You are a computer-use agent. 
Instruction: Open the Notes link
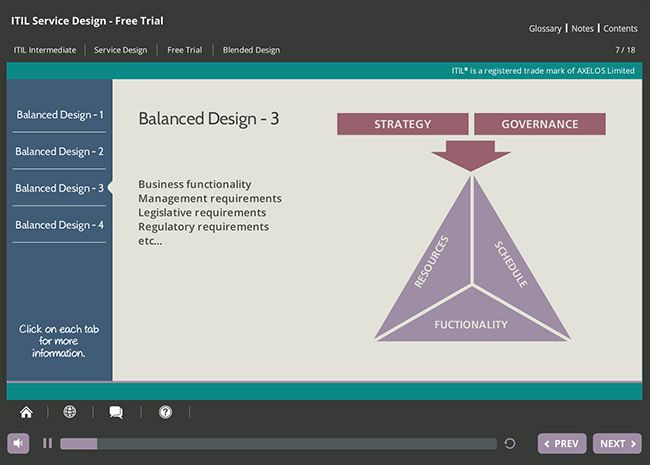pyautogui.click(x=582, y=29)
